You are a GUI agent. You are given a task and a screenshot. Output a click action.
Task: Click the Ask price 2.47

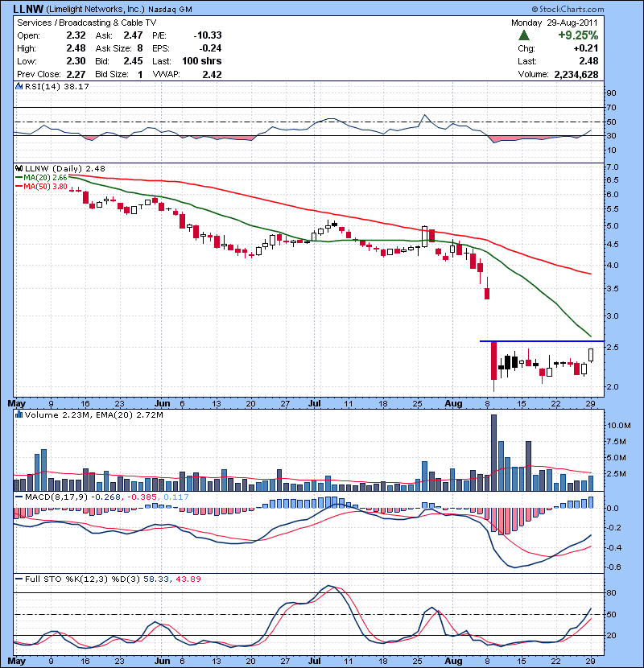133,35
